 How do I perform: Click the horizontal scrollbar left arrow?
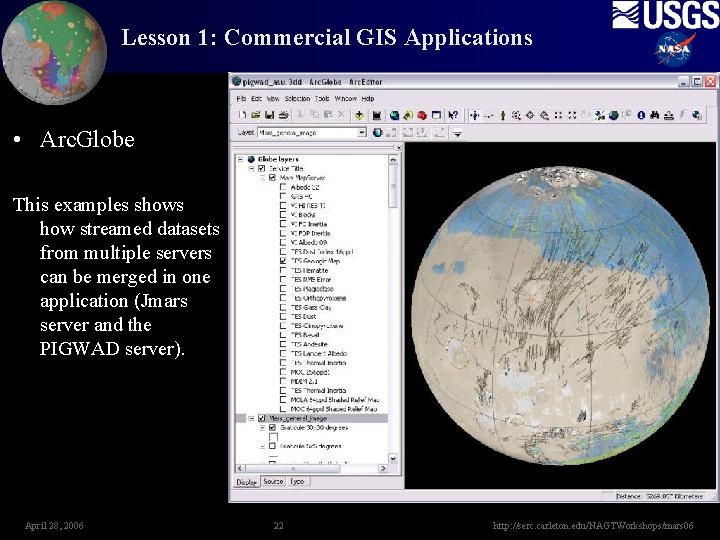[240, 468]
